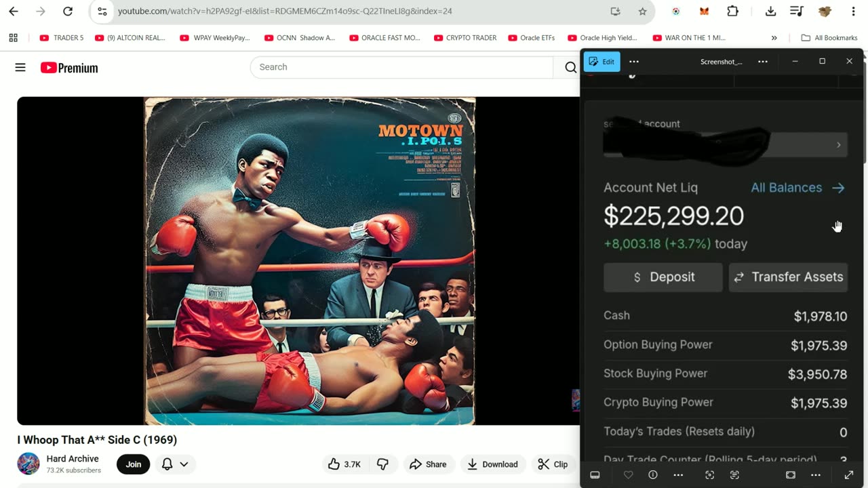Open Hard Archive channel avatar

click(x=28, y=464)
